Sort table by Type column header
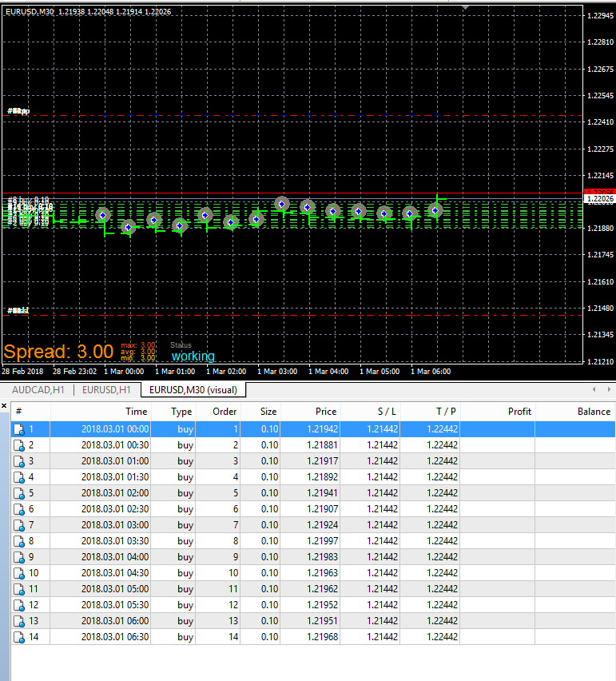Screen dimensions: 616x681 coord(173,412)
